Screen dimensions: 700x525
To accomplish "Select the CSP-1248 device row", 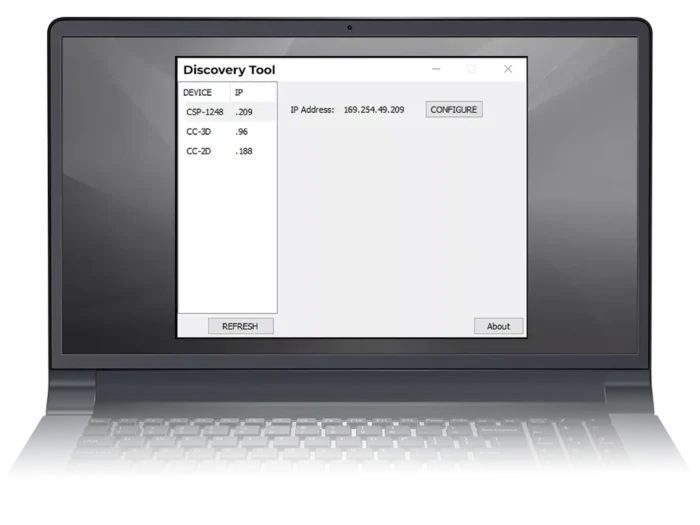I will (205, 112).
